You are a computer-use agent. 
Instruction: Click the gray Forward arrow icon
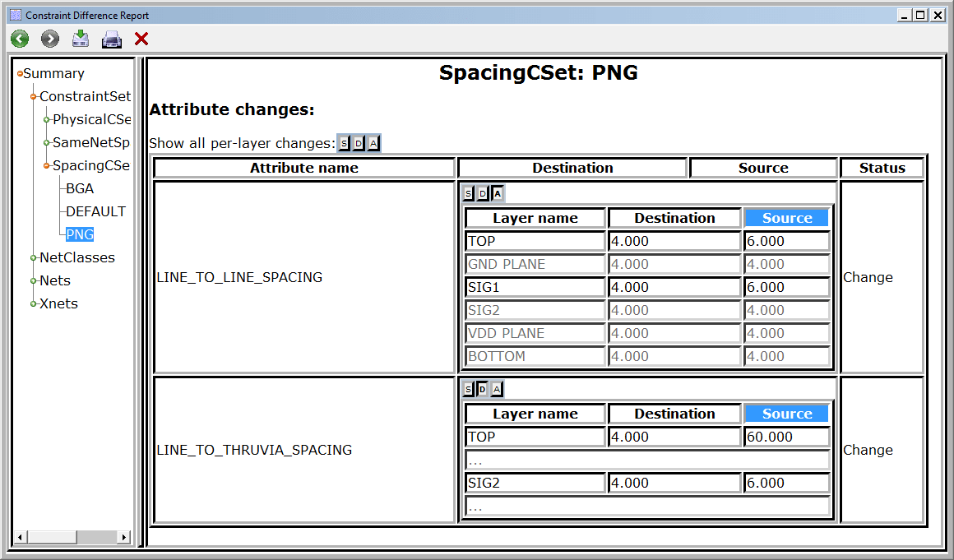pos(50,39)
